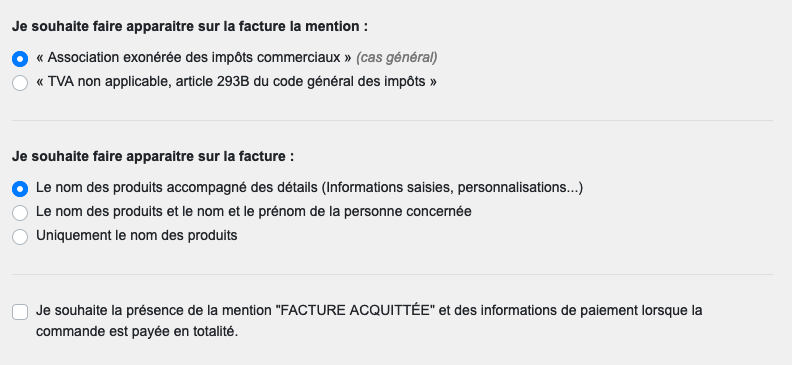Click heading "Je souhaite faire apparaitre sur la facture :"
Viewport: 792px width, 365px height.
(153, 157)
